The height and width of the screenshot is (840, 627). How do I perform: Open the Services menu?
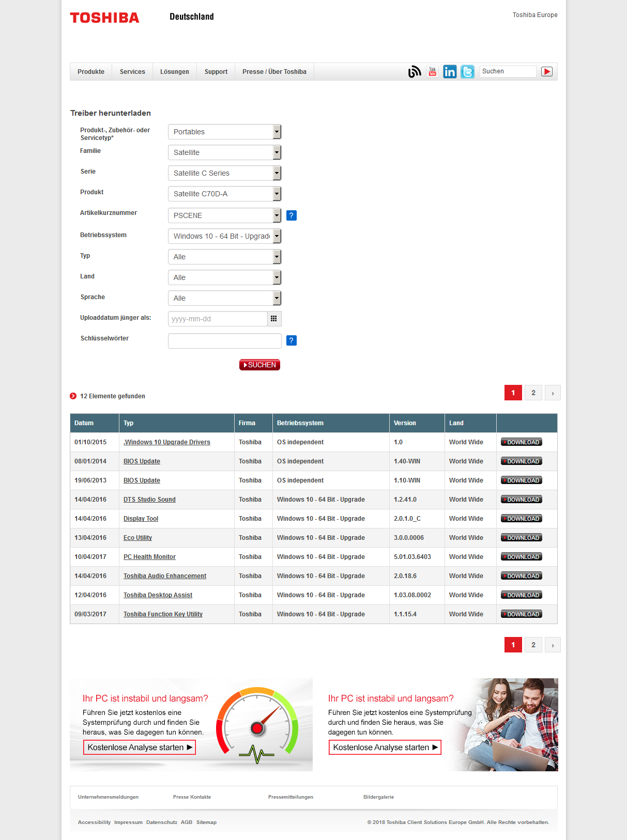(x=132, y=72)
